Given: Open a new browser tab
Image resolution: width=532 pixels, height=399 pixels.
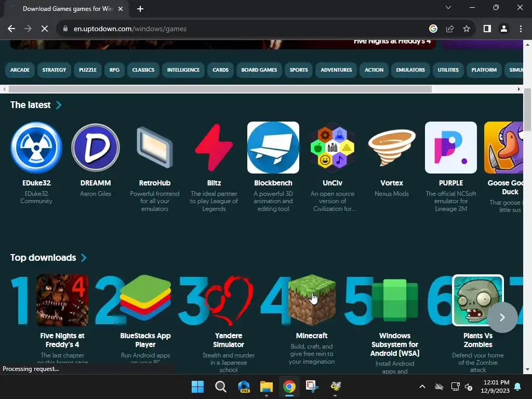Looking at the screenshot, I should (140, 9).
